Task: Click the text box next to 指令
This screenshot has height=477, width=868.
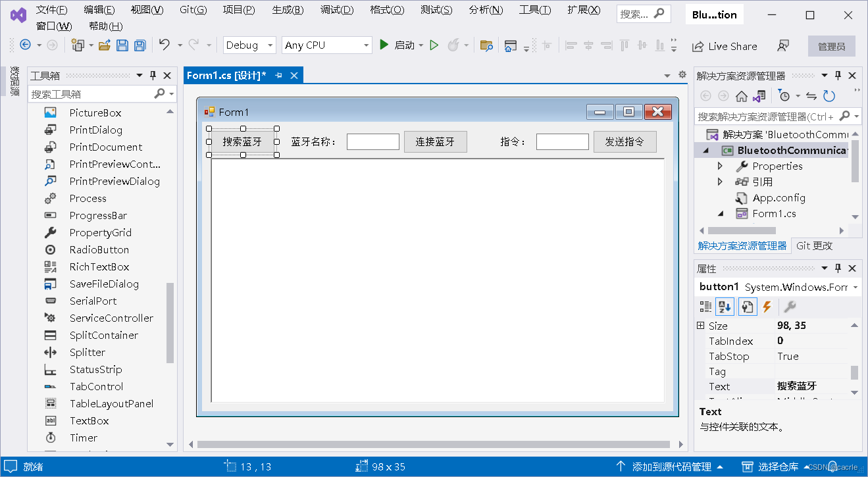Action: click(x=563, y=141)
